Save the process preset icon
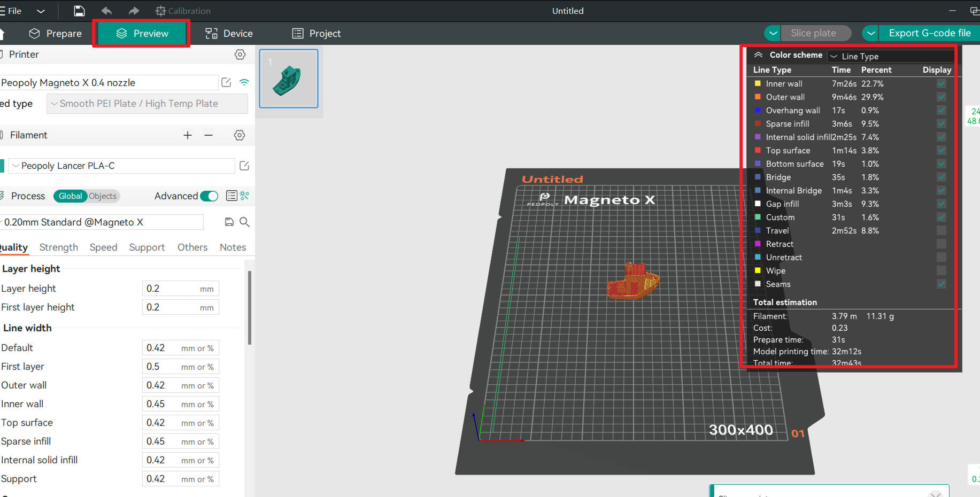Screen dimensions: 980x497 point(229,222)
